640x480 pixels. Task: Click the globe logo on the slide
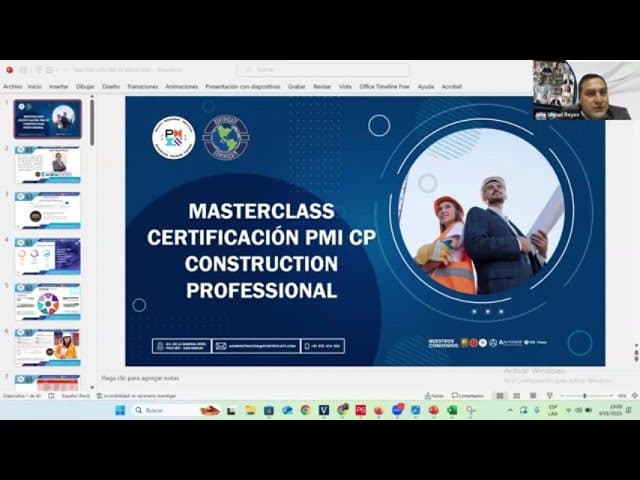pyautogui.click(x=226, y=137)
